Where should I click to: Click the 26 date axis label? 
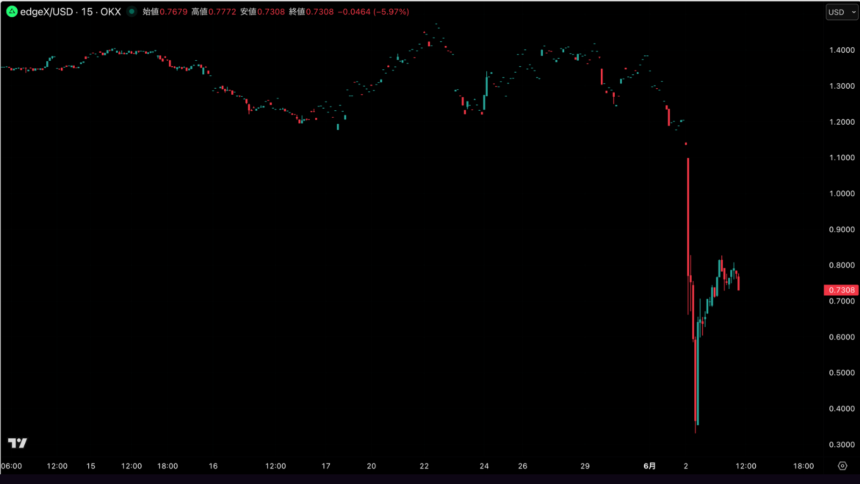tap(523, 466)
